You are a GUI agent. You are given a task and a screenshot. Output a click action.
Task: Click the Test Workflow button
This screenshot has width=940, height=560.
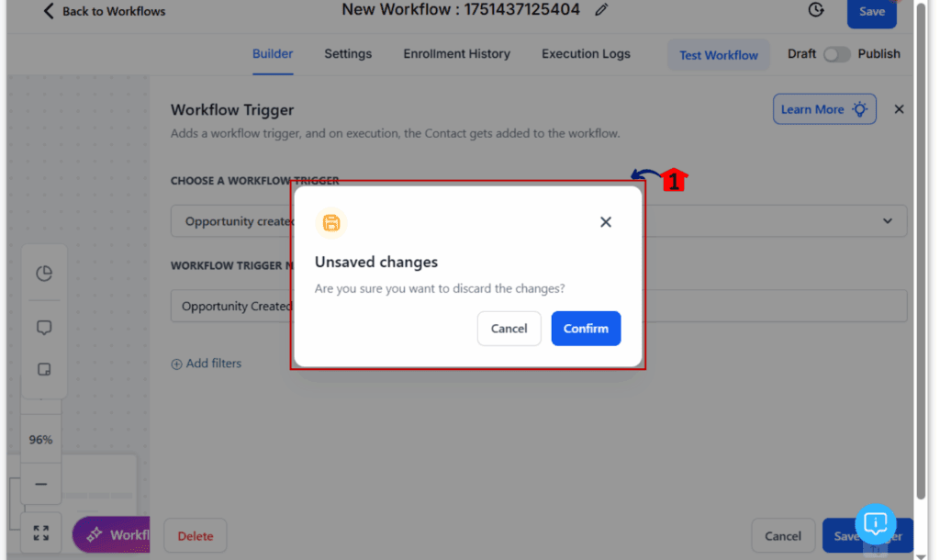(718, 55)
